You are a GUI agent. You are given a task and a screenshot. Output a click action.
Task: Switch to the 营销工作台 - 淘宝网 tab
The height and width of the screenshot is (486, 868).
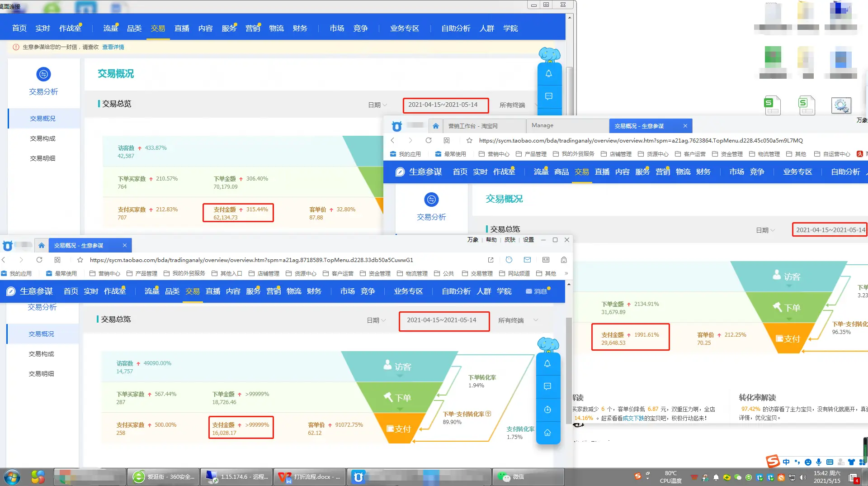(485, 126)
